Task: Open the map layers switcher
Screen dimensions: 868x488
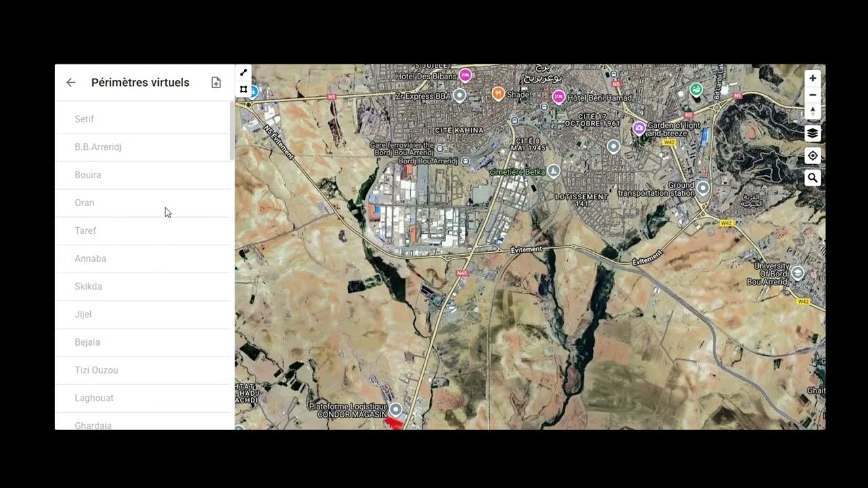Action: tap(812, 133)
